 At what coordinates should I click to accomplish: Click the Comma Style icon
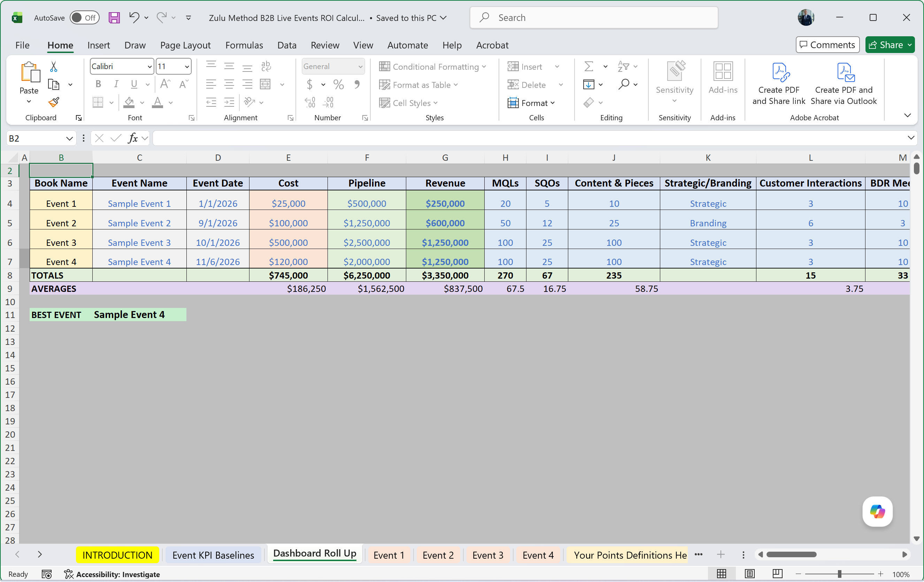[x=357, y=84]
